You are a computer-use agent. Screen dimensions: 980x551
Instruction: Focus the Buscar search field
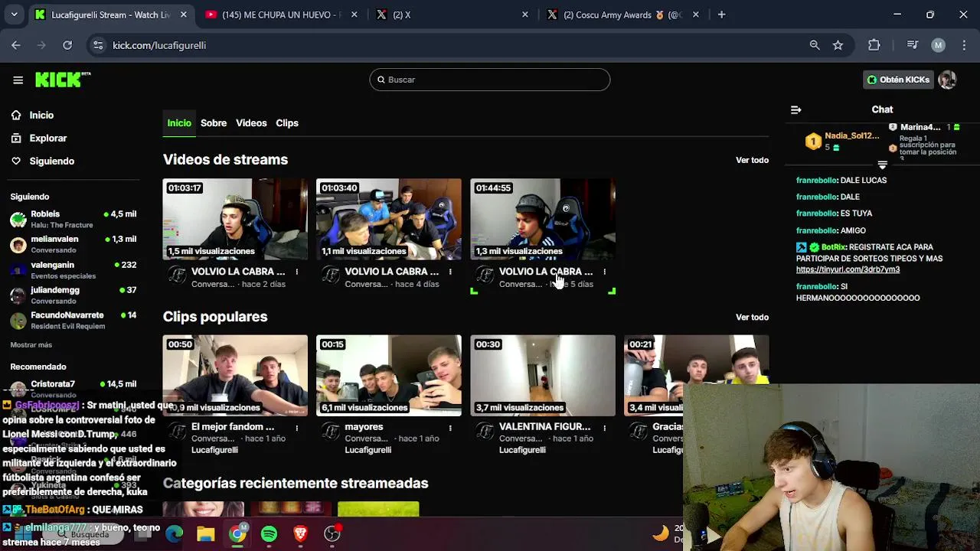point(490,80)
